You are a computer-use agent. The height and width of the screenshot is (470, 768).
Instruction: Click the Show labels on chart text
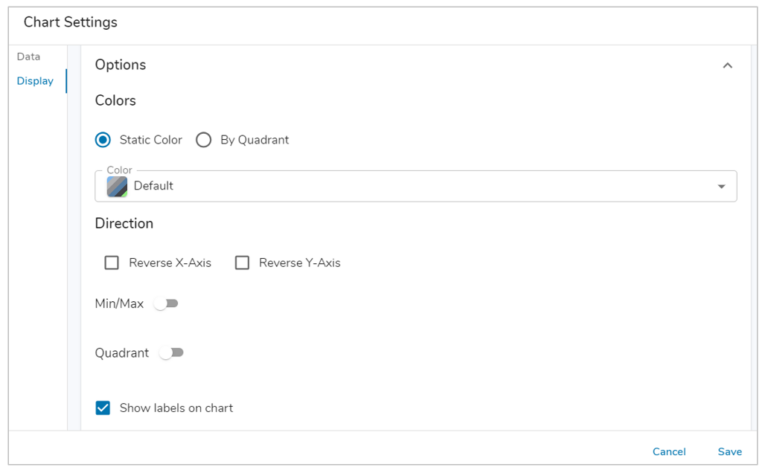176,408
